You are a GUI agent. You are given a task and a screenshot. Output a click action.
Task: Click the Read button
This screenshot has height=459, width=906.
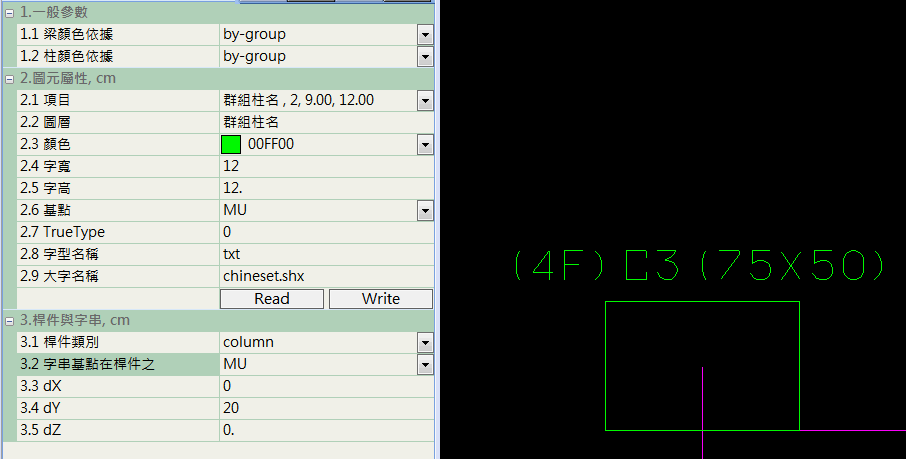272,299
